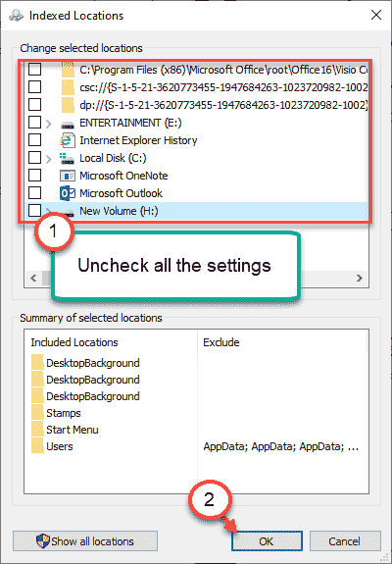Expand the Local Disk (C:) tree node
392x564 pixels.
(x=49, y=159)
